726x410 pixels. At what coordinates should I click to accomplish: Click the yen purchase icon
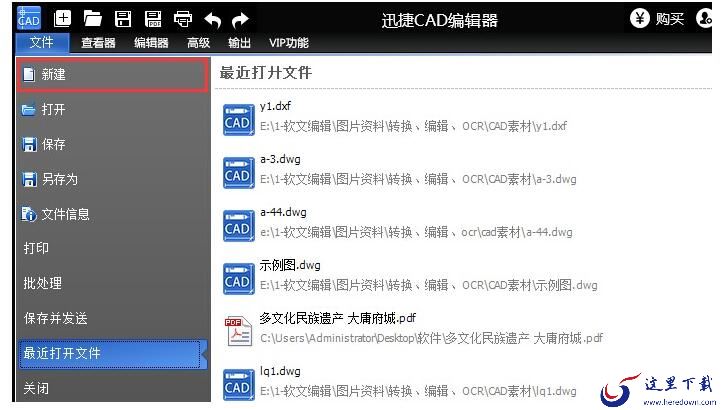pyautogui.click(x=639, y=18)
